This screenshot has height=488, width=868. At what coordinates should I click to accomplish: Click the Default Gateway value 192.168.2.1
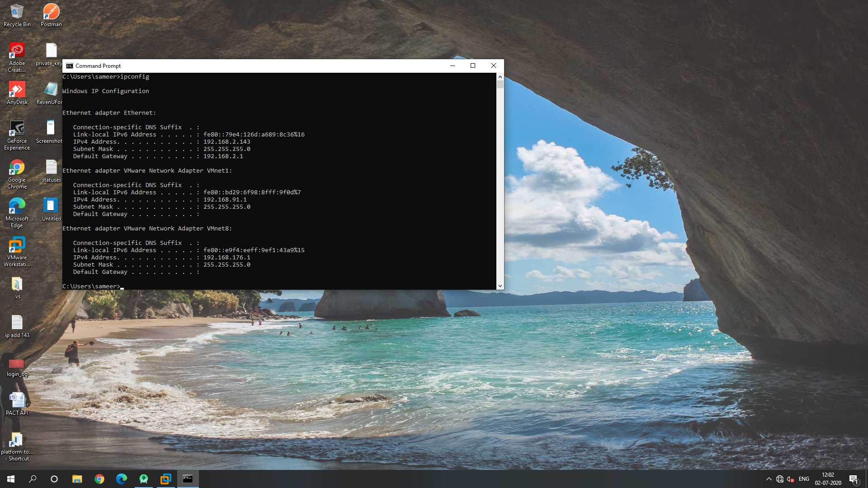223,156
